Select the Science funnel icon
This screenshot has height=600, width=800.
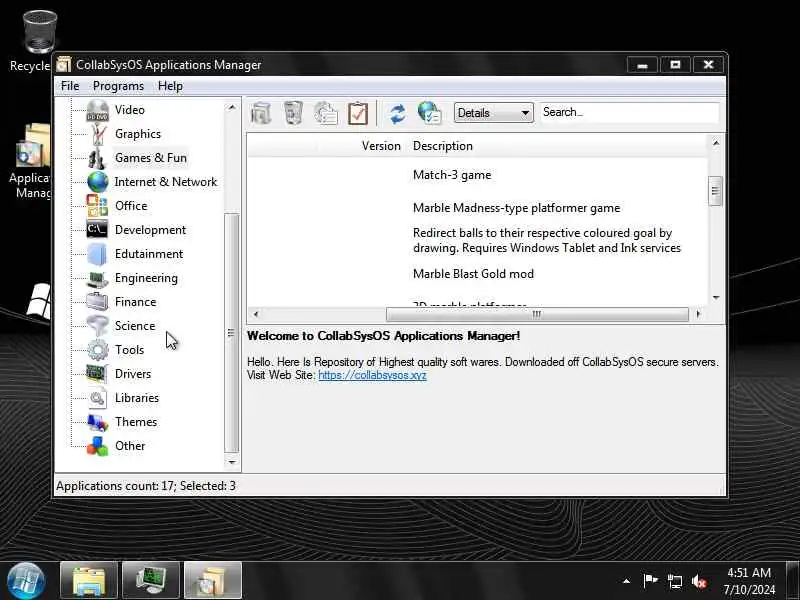tap(97, 326)
